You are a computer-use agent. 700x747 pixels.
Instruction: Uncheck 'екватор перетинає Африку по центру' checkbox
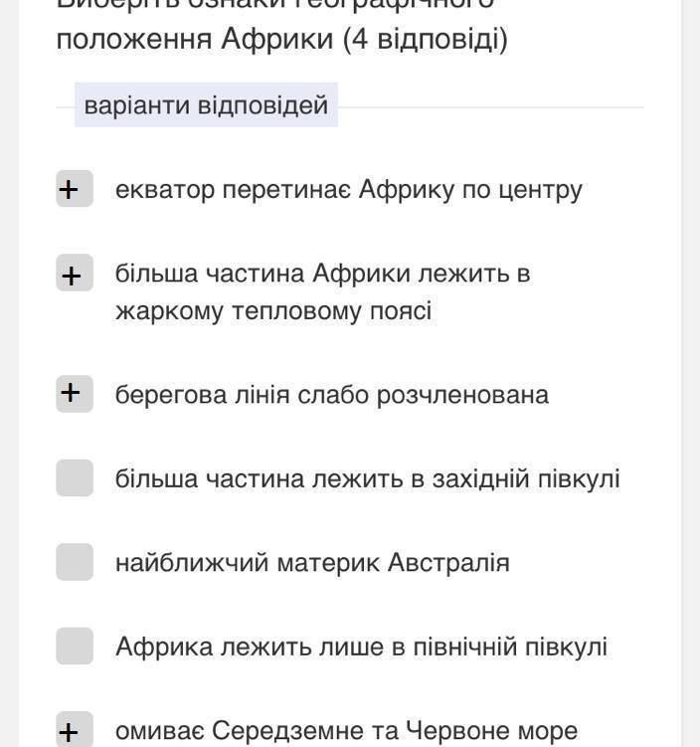click(x=75, y=189)
